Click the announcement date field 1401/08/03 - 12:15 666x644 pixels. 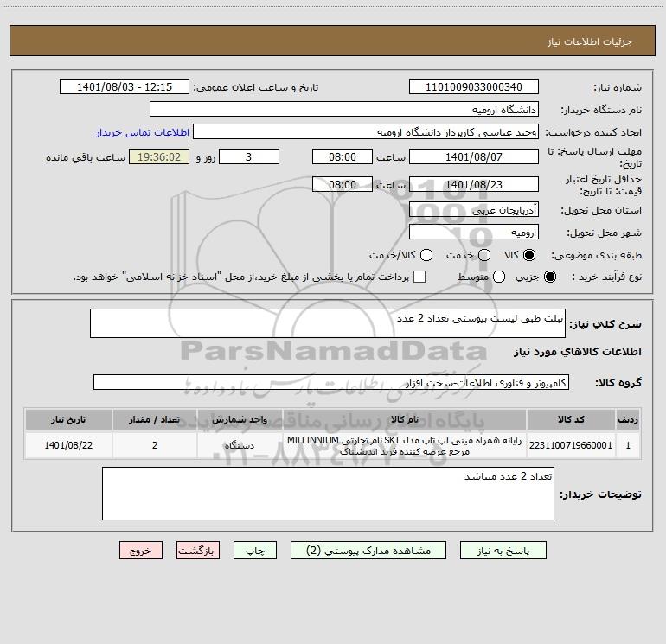point(125,86)
